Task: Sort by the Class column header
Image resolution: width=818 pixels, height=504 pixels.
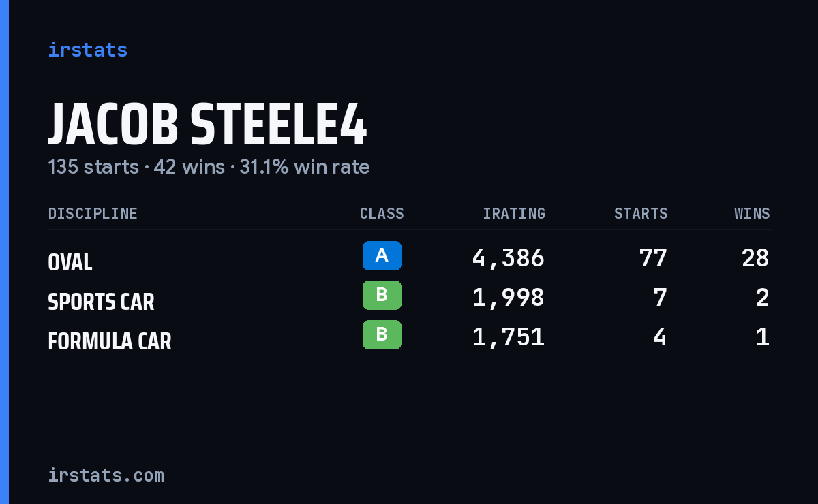Action: pos(382,213)
